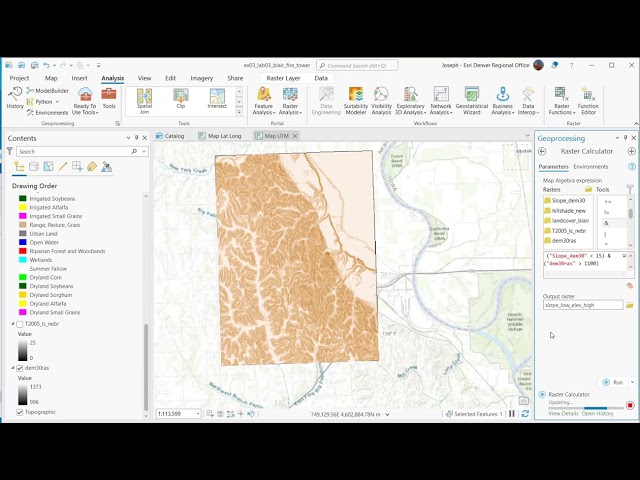Viewport: 640px width, 480px height.
Task: Open the Map ribbon tab
Action: tap(51, 78)
